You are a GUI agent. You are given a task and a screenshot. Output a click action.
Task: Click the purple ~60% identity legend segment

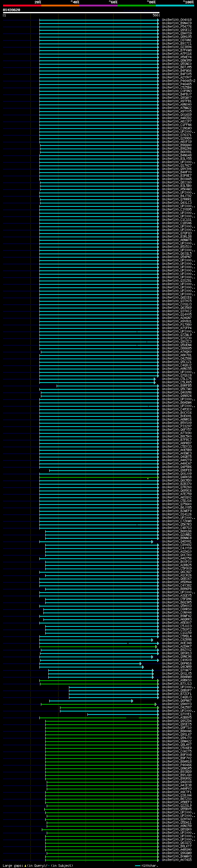98,6
